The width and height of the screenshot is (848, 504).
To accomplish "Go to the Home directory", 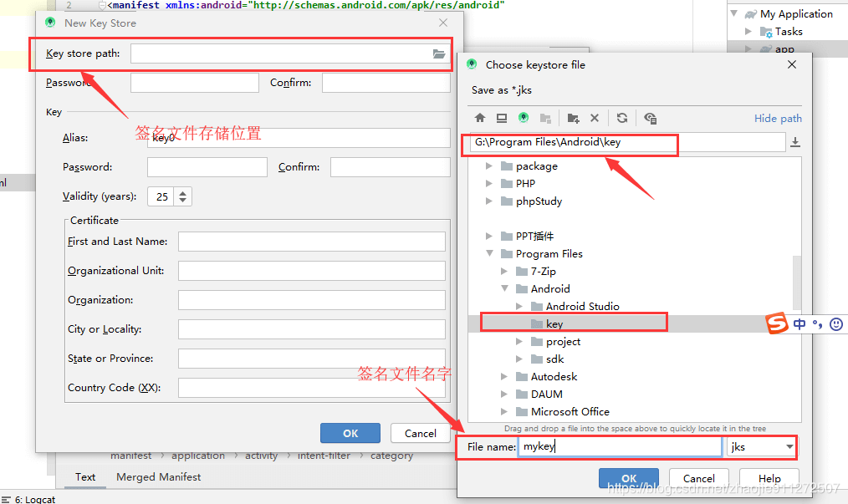I will [480, 119].
